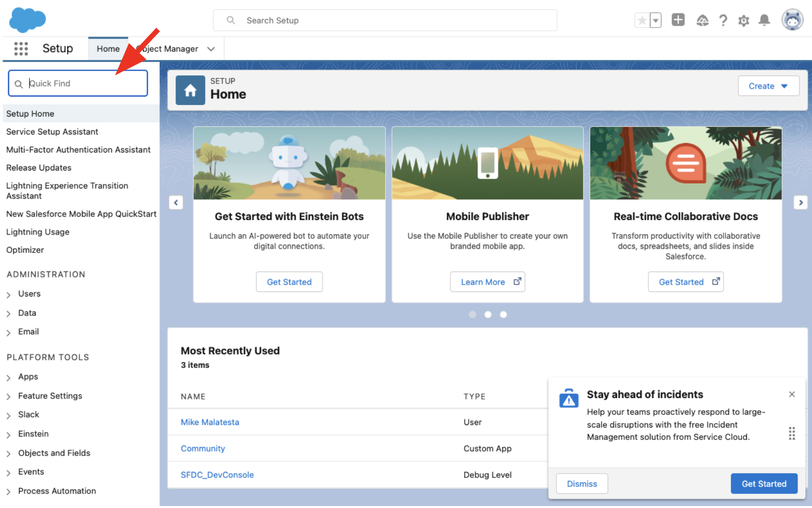Open the Notifications bell
This screenshot has width=812, height=508.
tap(764, 20)
